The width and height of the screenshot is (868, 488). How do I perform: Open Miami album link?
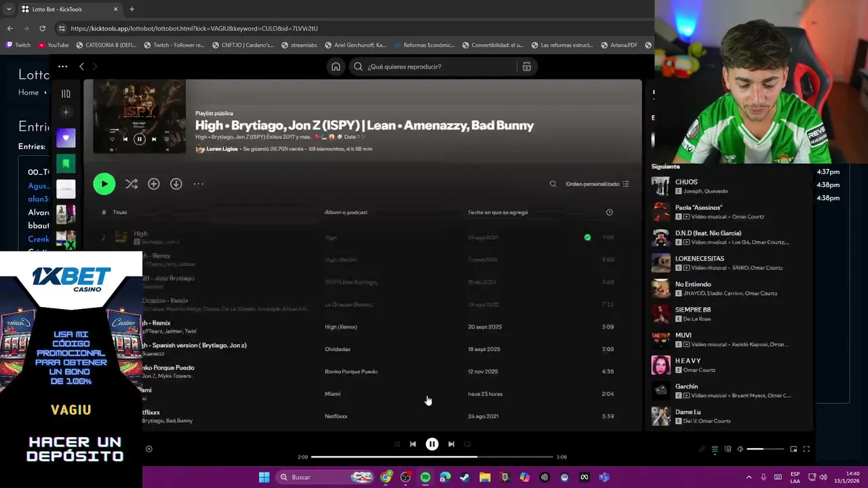(332, 394)
